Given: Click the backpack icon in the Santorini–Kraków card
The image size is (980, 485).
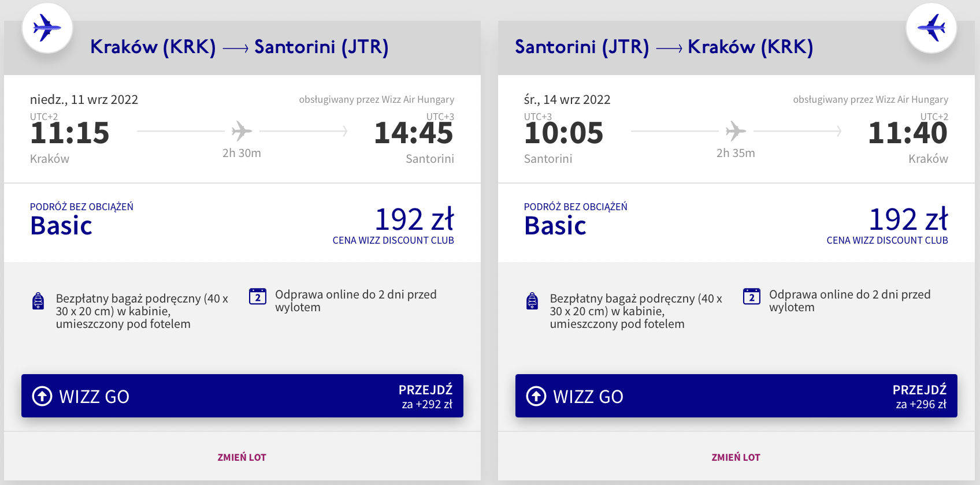Looking at the screenshot, I should tap(532, 301).
